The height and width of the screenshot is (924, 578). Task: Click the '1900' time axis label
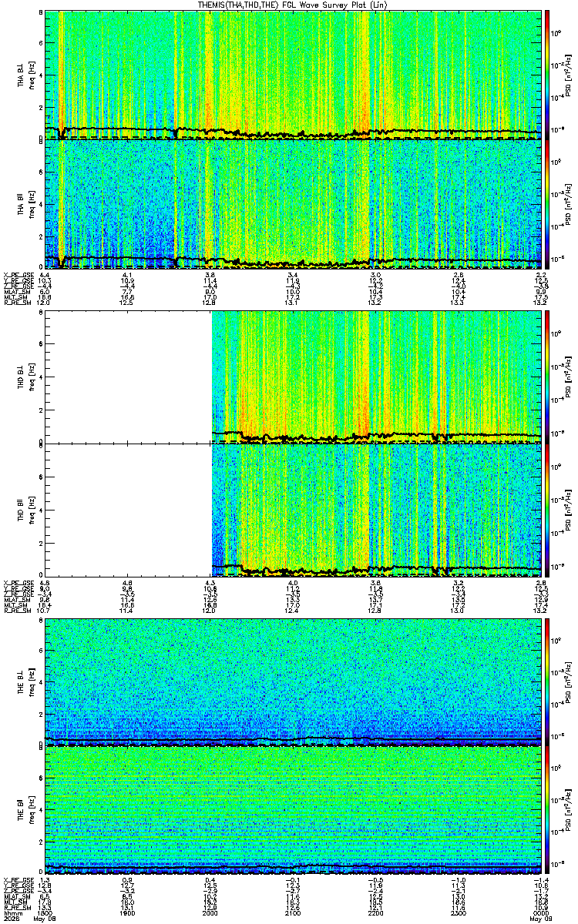pos(128,913)
